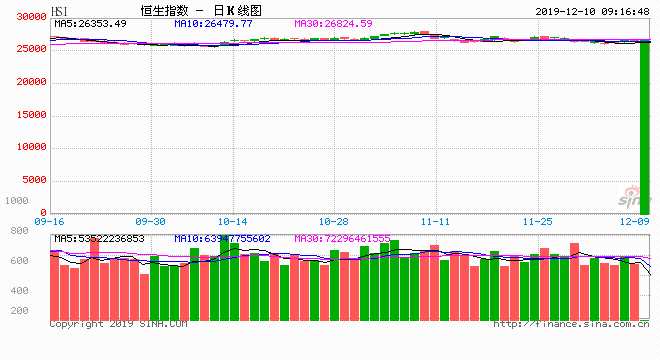The height and width of the screenshot is (360, 660).
Task: Click the tall green candle at 12-09
Action: click(x=645, y=128)
